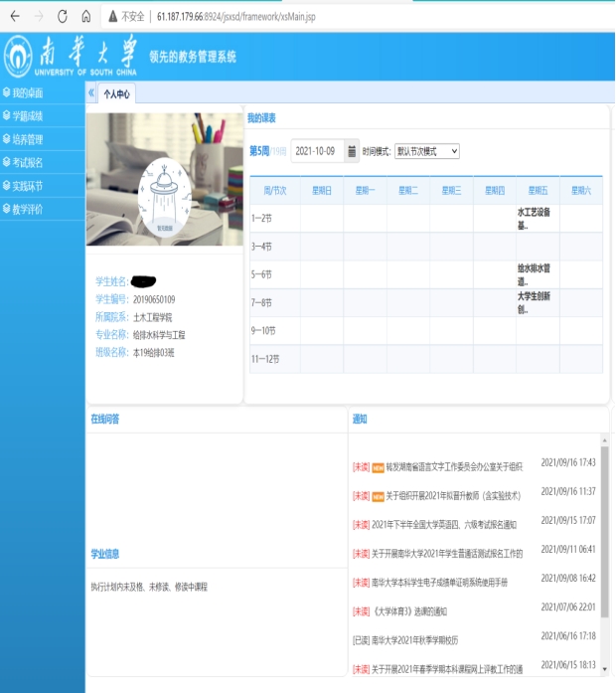Screen dimensions: 616x693
Task: Open the calendar date picker icon
Action: (352, 151)
